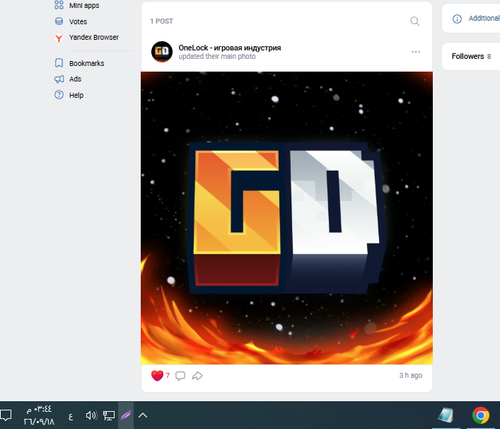Screen dimensions: 500x429
Task: Open the Followers list
Action: tap(471, 56)
